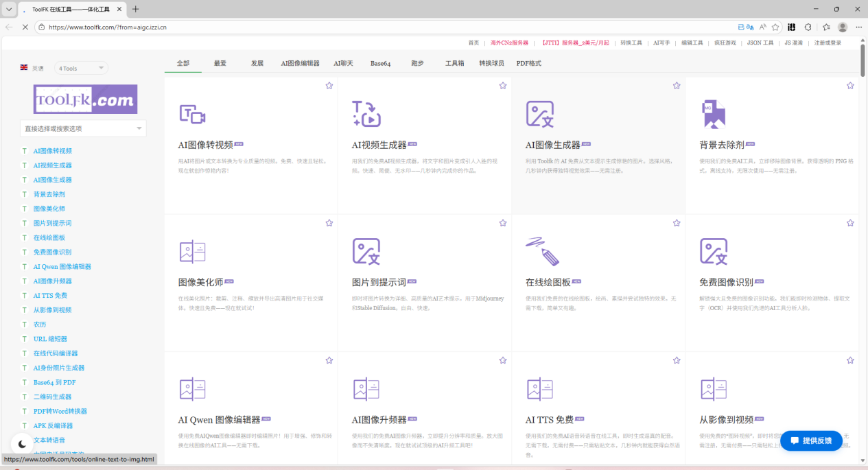Click the browser address bar URL
The height and width of the screenshot is (470, 868).
click(x=108, y=27)
